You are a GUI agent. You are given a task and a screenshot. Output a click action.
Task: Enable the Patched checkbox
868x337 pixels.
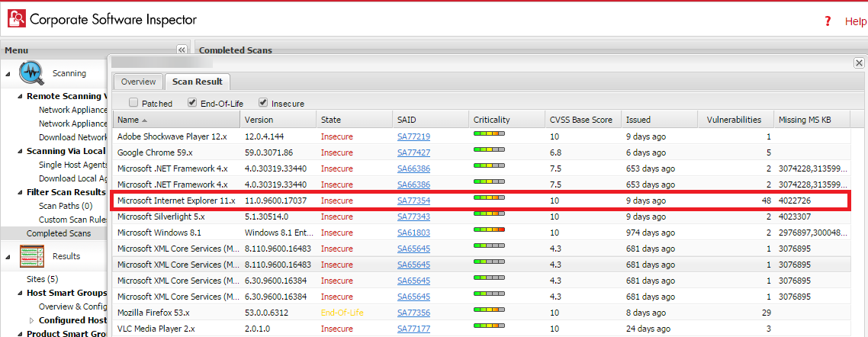(x=133, y=102)
